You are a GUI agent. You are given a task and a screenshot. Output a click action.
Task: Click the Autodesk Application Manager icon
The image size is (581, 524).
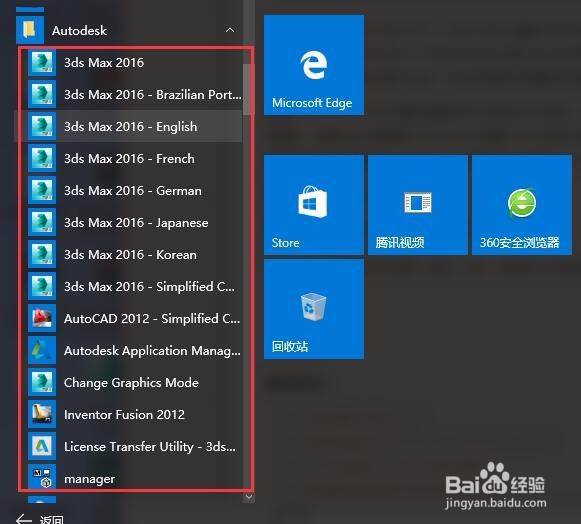coord(42,350)
